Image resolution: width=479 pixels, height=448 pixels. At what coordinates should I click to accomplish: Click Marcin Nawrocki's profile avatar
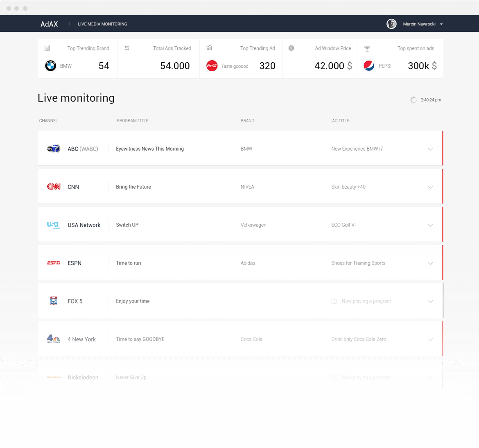pyautogui.click(x=391, y=24)
